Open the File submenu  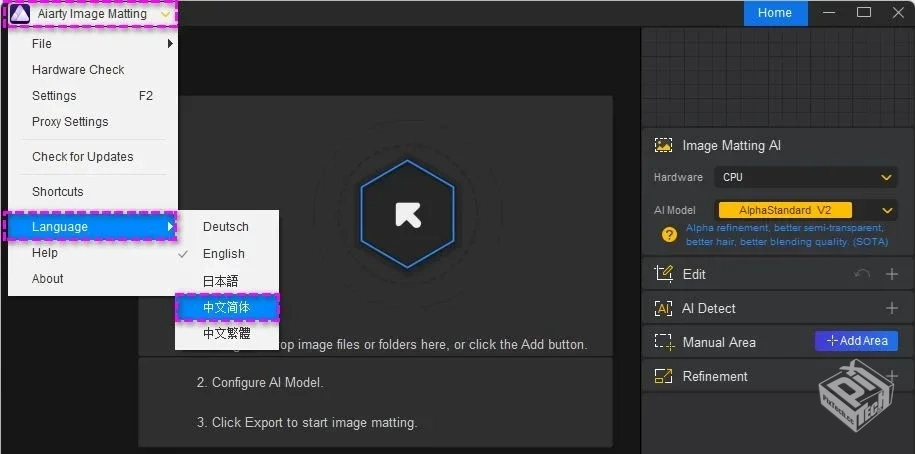pyautogui.click(x=93, y=44)
